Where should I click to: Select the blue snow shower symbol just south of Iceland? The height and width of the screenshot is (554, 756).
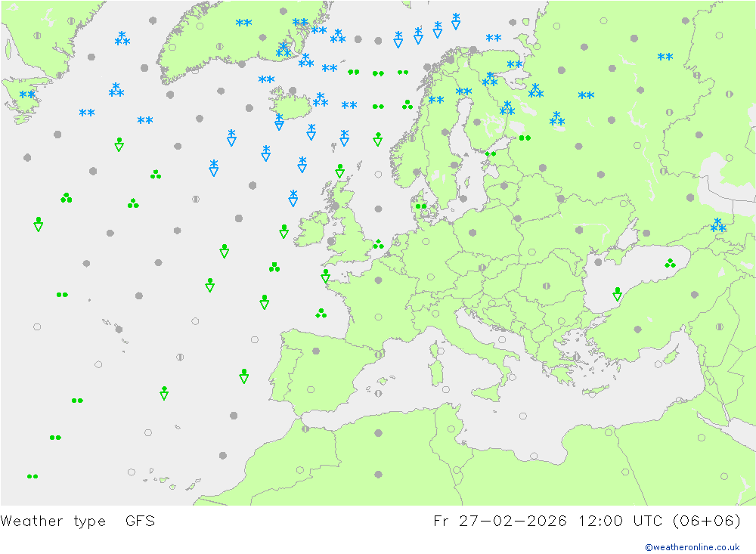point(279,122)
